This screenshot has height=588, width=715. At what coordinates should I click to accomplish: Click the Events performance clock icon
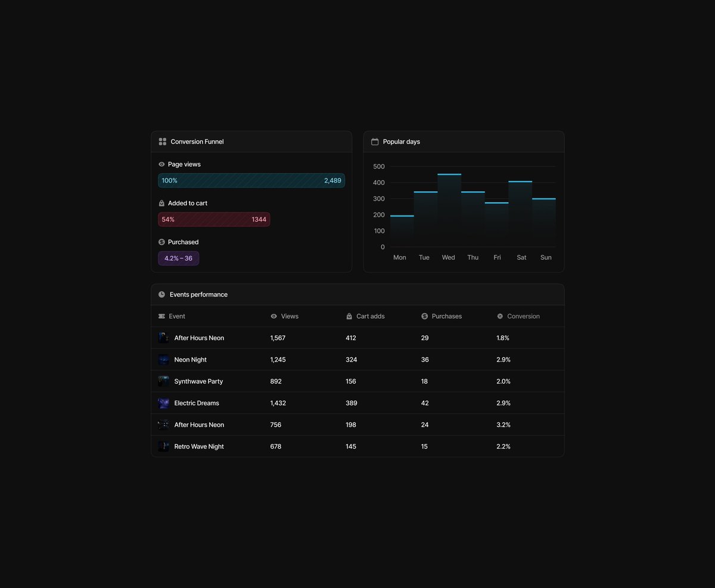pyautogui.click(x=161, y=295)
